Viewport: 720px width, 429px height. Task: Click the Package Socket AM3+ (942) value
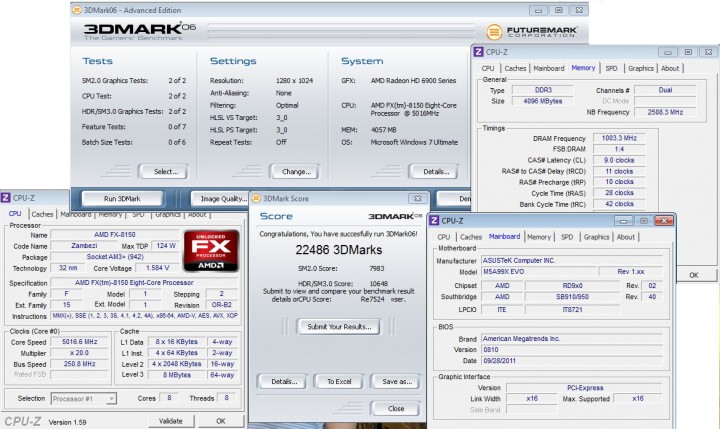(115, 257)
